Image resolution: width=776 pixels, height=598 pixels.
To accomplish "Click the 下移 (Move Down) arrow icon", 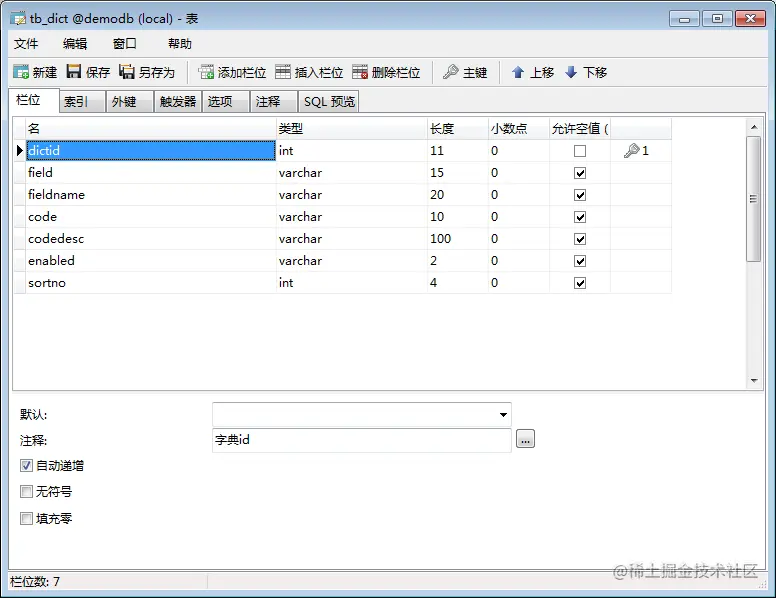I will pyautogui.click(x=571, y=72).
